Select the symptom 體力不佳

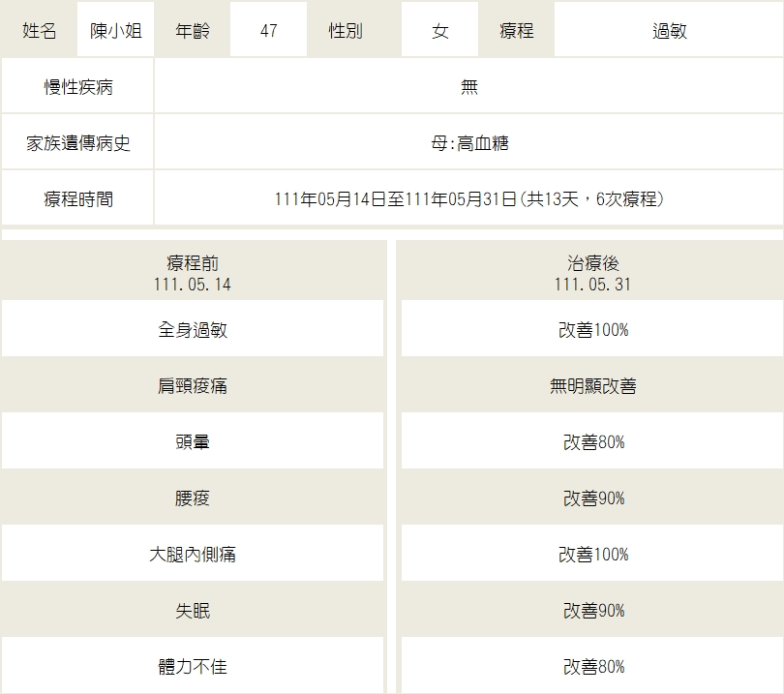point(193,666)
